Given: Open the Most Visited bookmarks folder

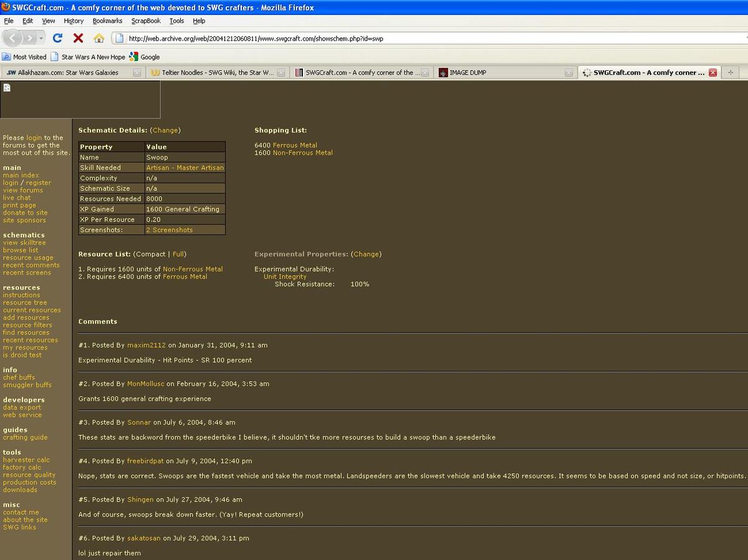Looking at the screenshot, I should [24, 57].
